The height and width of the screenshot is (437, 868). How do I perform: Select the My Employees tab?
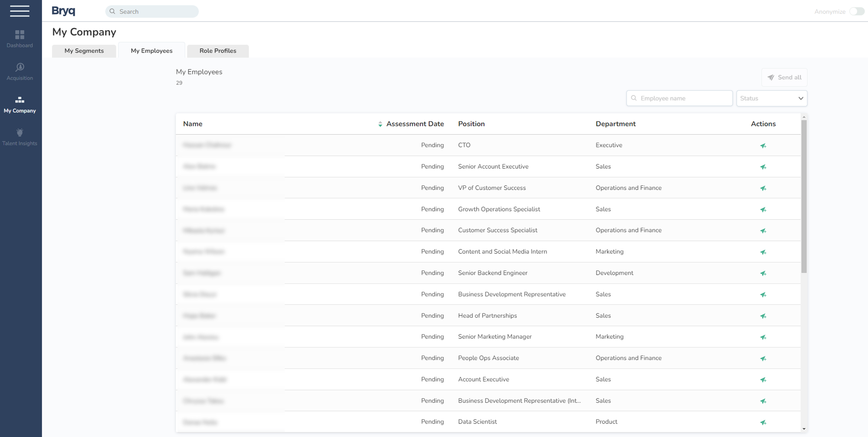pos(151,51)
